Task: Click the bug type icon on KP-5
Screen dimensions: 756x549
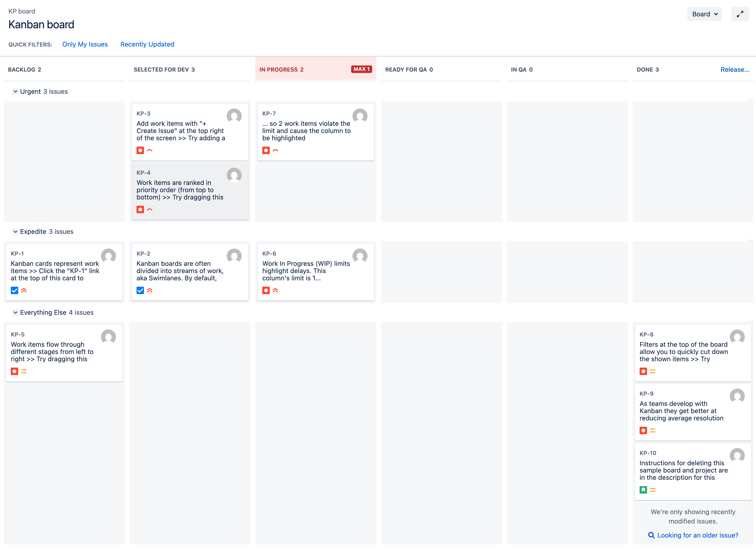Action: pyautogui.click(x=14, y=371)
